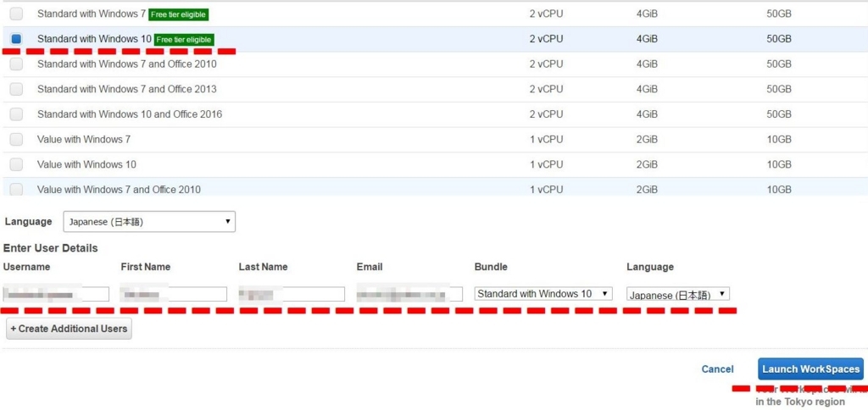Open the Bundle dropdown in user details
This screenshot has height=410, width=868.
[543, 294]
